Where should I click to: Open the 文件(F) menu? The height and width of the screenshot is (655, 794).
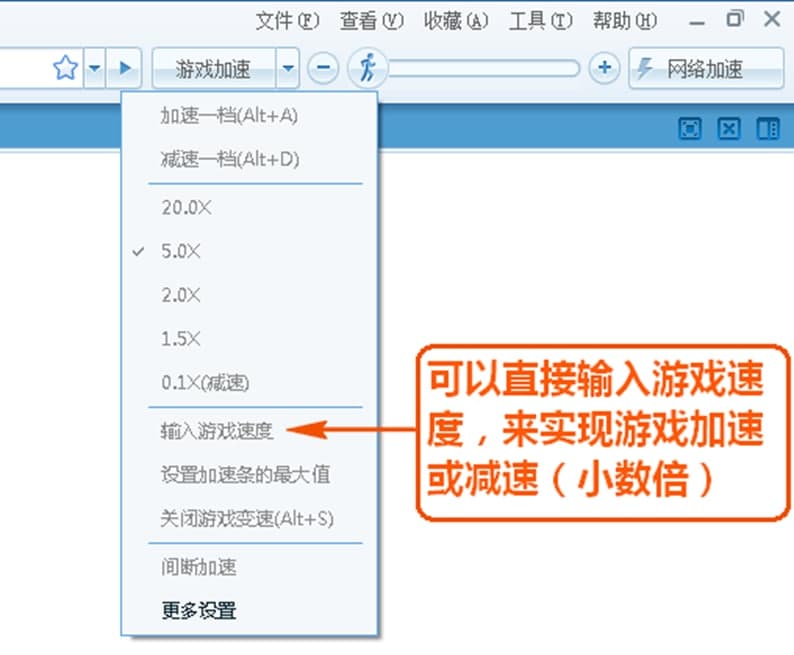tap(287, 20)
